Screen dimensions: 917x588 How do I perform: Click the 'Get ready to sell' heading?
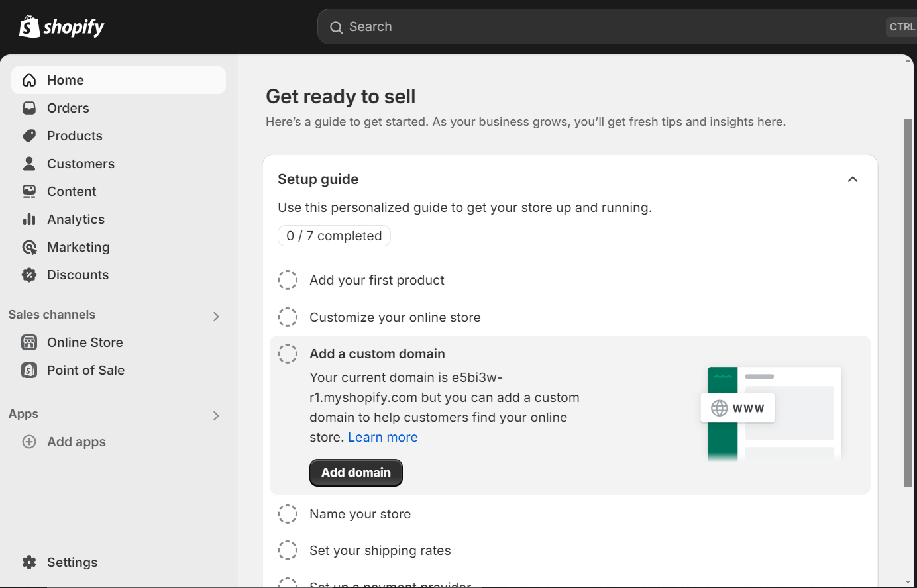(341, 97)
